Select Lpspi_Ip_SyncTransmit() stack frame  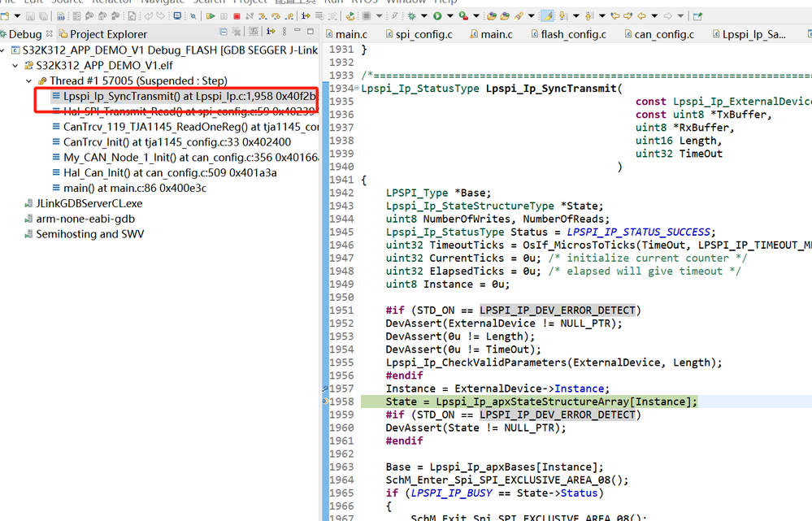(x=184, y=97)
